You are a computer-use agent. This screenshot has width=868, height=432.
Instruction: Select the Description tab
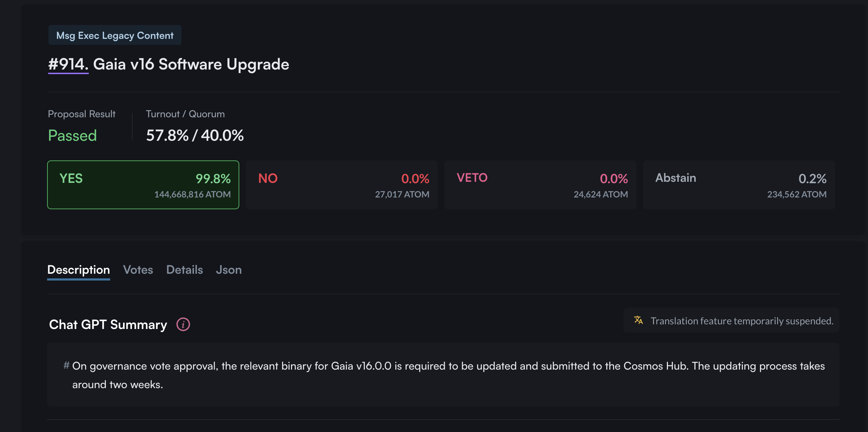pos(78,270)
